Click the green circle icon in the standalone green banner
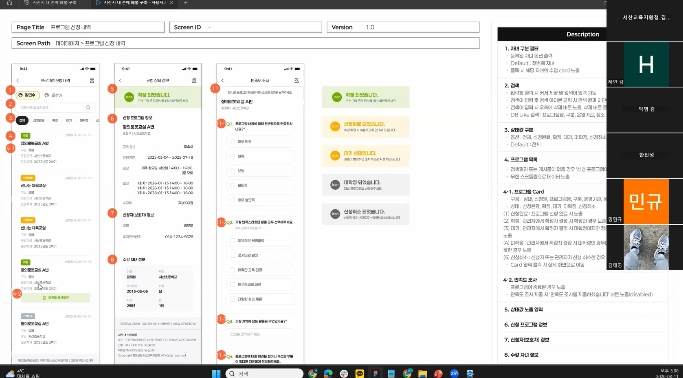This screenshot has width=683, height=378. [x=336, y=97]
